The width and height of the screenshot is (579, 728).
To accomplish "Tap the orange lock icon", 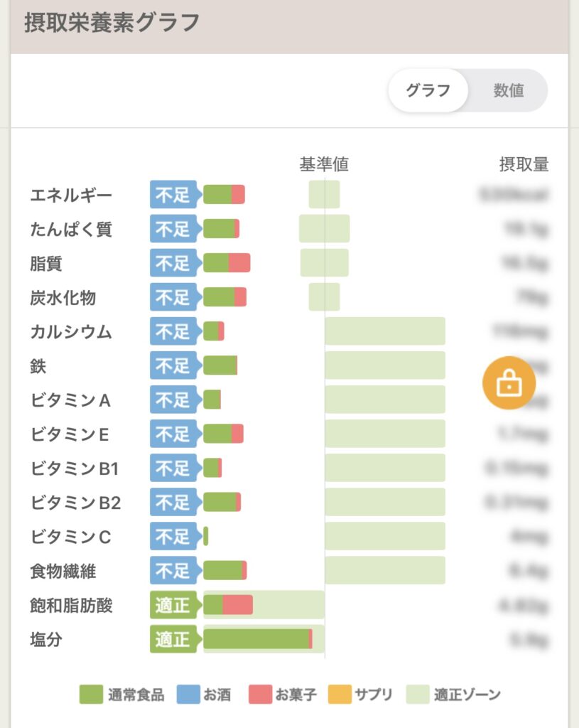I will (x=509, y=382).
